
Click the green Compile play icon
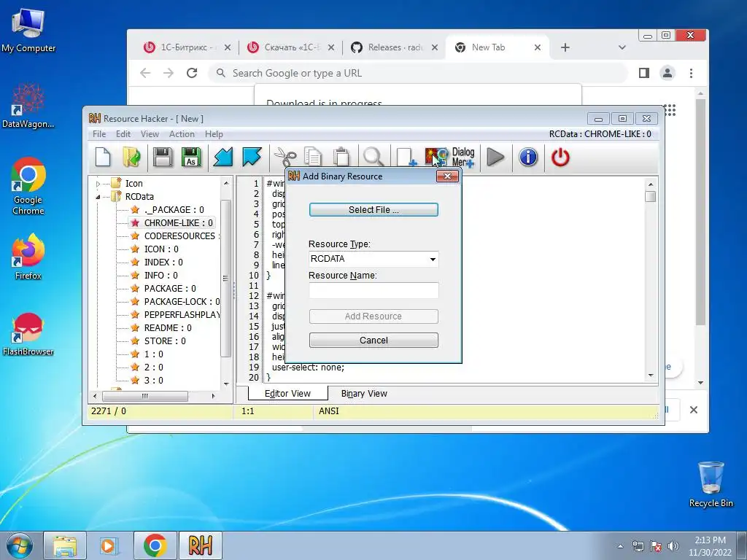(495, 157)
